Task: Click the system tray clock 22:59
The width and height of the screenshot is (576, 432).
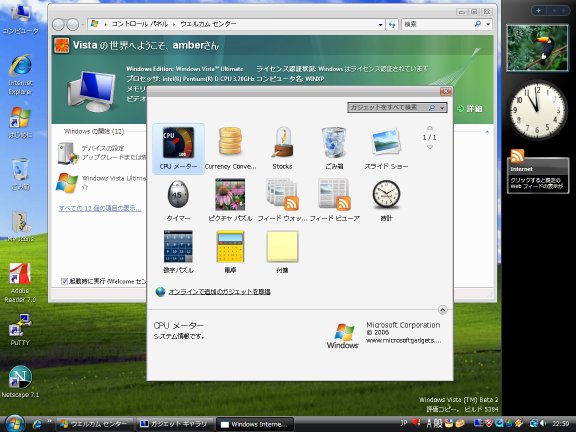Action: tap(561, 424)
